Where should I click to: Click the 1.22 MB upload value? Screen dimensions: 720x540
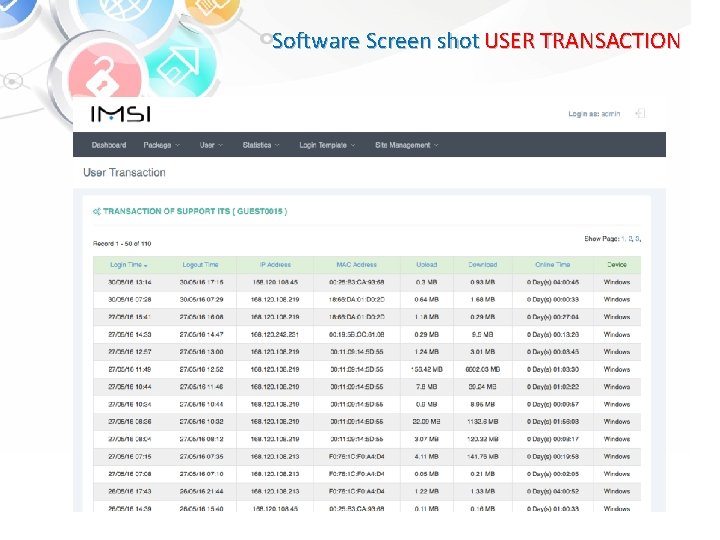click(427, 492)
